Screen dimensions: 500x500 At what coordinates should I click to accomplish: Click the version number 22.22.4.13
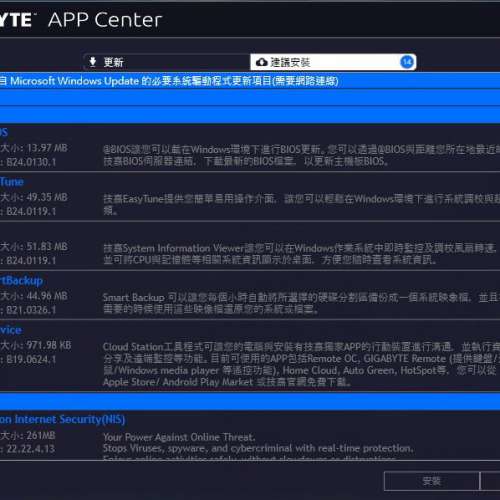click(31, 449)
